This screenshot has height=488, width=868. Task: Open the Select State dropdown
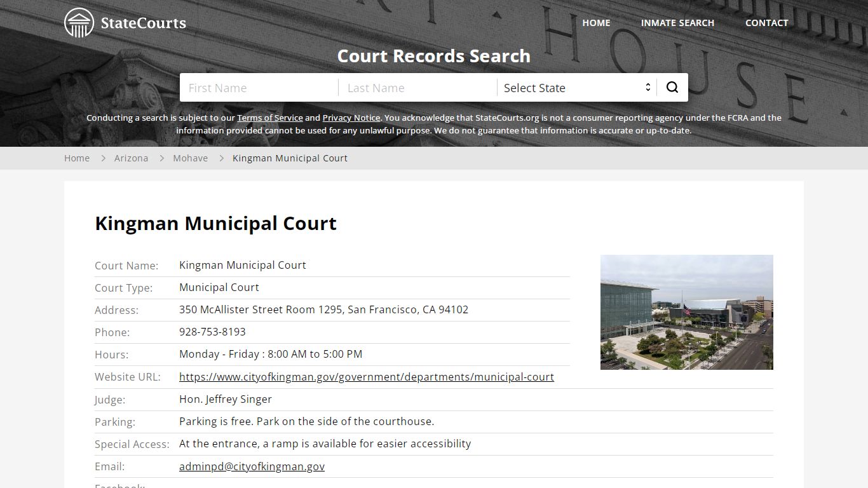point(577,88)
